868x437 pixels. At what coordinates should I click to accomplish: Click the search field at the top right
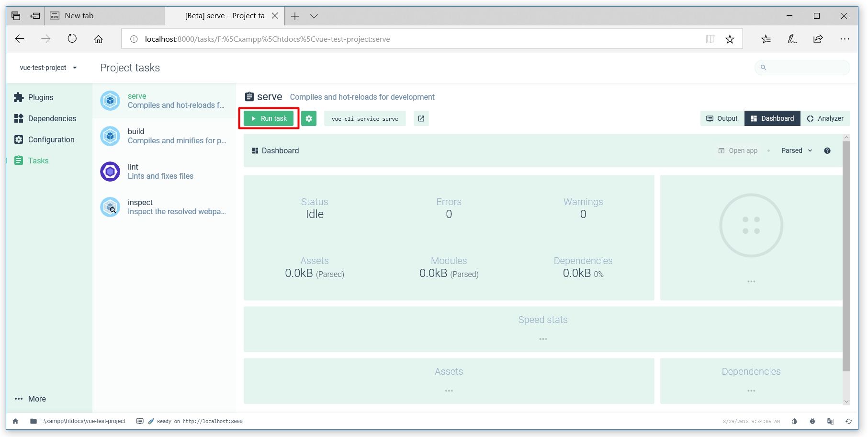click(x=802, y=68)
